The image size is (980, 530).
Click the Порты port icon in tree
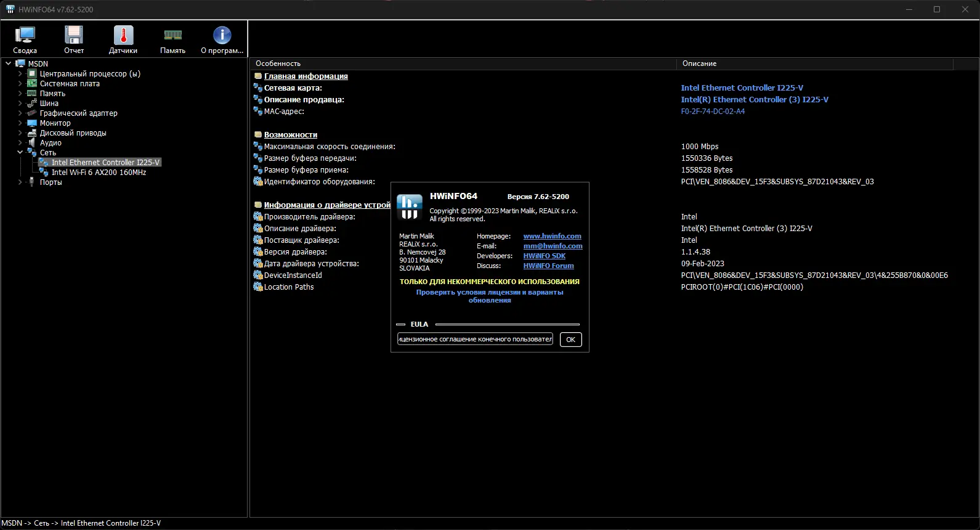click(32, 182)
